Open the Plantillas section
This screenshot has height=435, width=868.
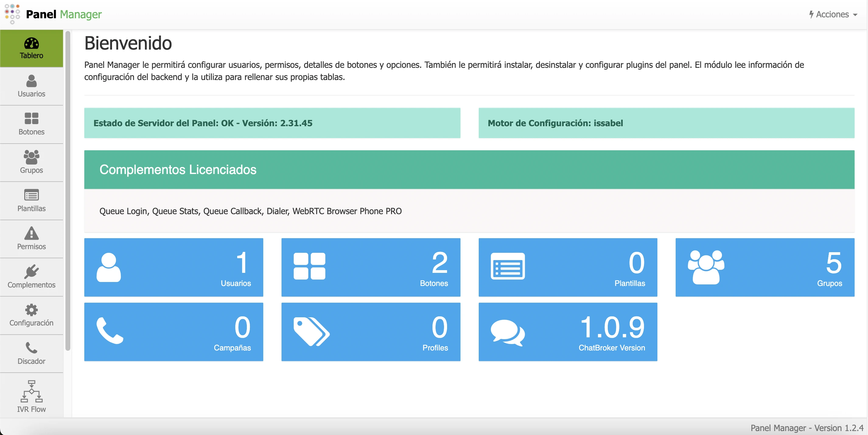pyautogui.click(x=31, y=200)
